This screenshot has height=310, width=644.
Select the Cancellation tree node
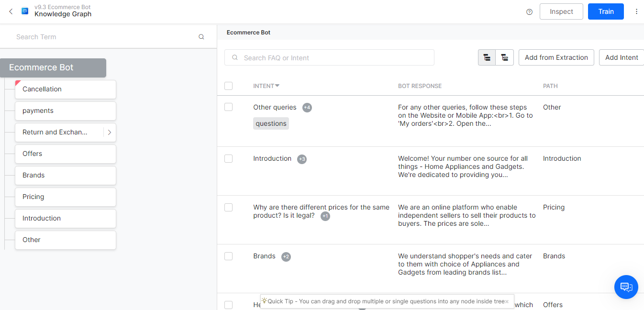65,89
